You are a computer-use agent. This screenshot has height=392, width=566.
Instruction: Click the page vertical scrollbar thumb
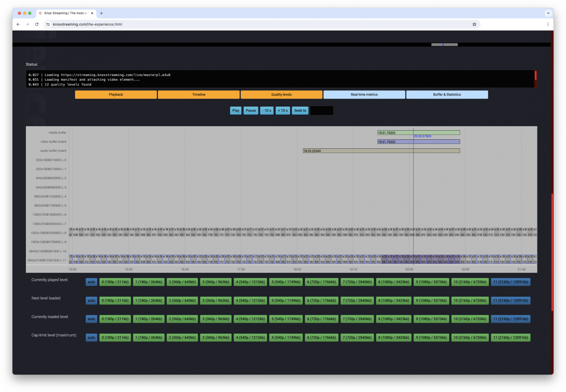(552, 252)
